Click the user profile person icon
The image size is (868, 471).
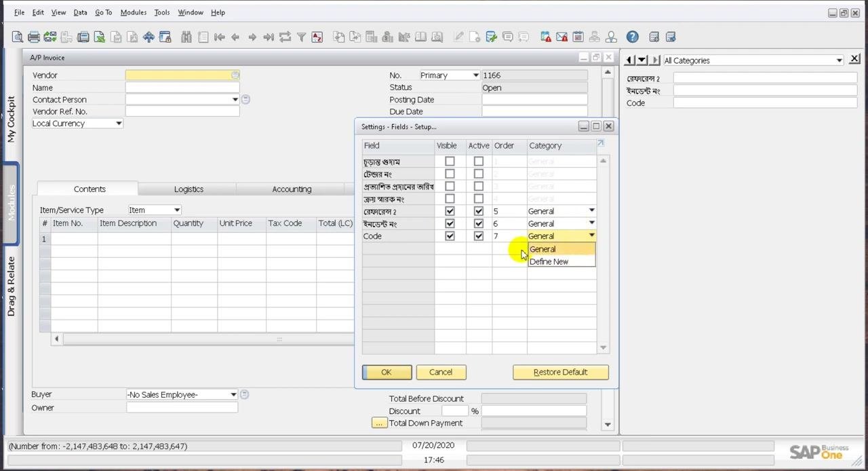click(611, 37)
